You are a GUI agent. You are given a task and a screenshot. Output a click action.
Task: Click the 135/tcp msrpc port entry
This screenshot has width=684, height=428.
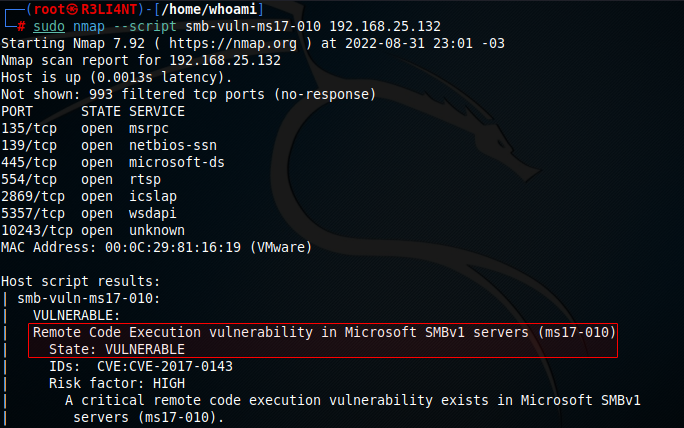click(85, 128)
